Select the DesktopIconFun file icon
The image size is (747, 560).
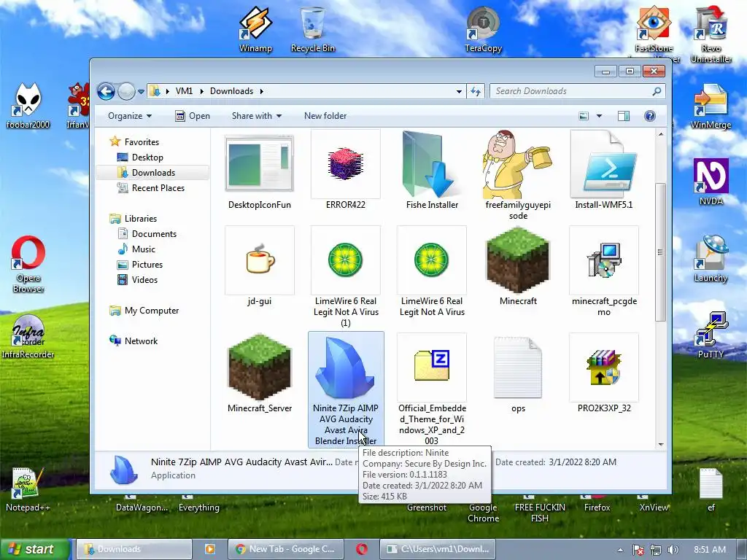pyautogui.click(x=259, y=164)
